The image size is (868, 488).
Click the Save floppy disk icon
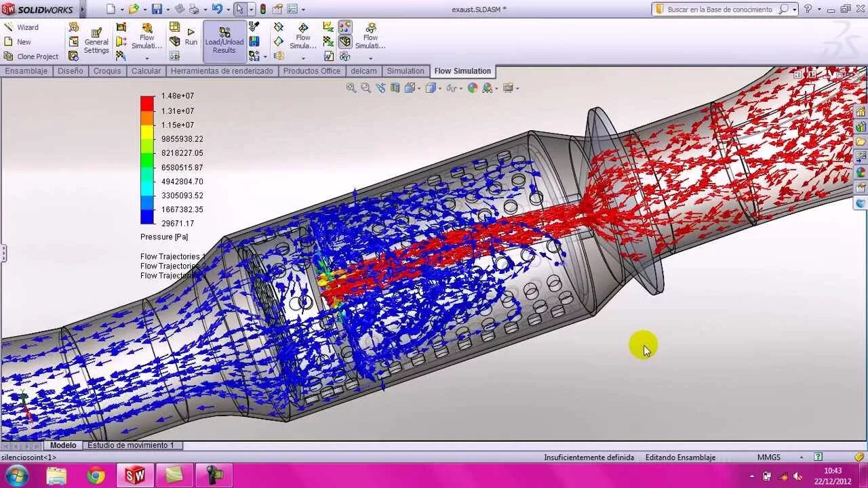[157, 9]
